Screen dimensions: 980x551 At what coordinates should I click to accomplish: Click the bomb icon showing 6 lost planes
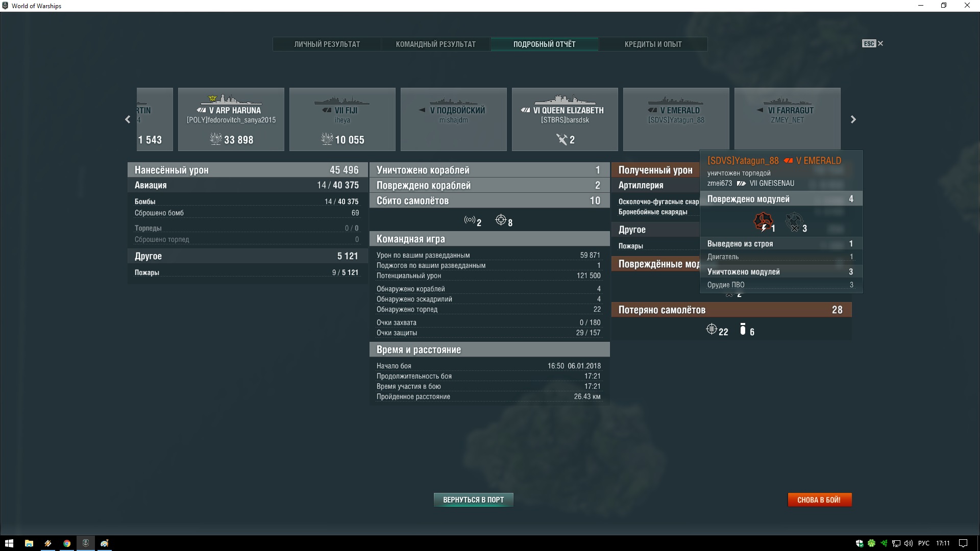[743, 329]
